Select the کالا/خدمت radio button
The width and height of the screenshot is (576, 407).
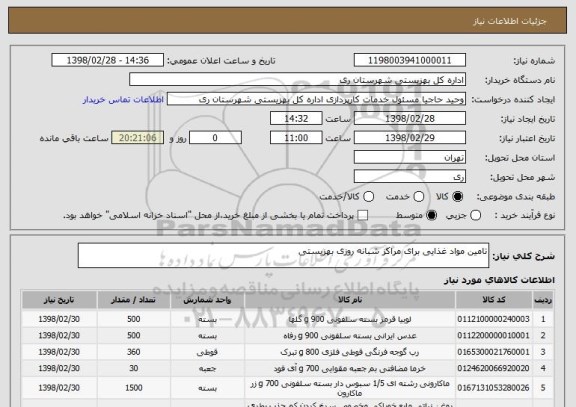click(368, 197)
